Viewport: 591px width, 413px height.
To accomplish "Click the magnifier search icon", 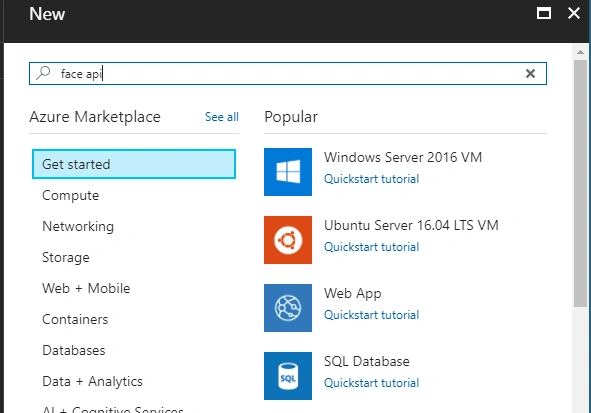I will point(43,73).
